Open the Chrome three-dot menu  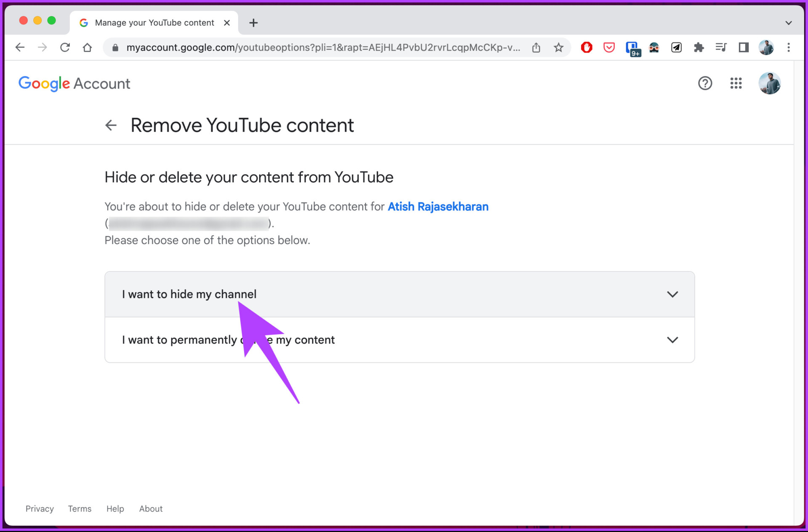point(788,48)
